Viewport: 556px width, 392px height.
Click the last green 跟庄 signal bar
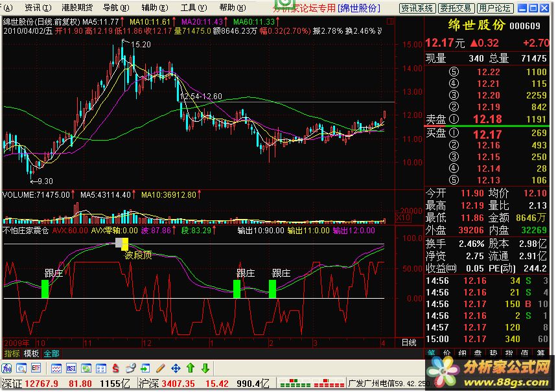(272, 289)
